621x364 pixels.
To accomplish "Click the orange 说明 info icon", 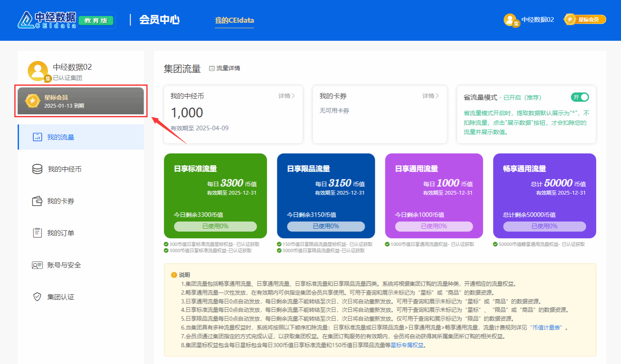I will click(174, 275).
